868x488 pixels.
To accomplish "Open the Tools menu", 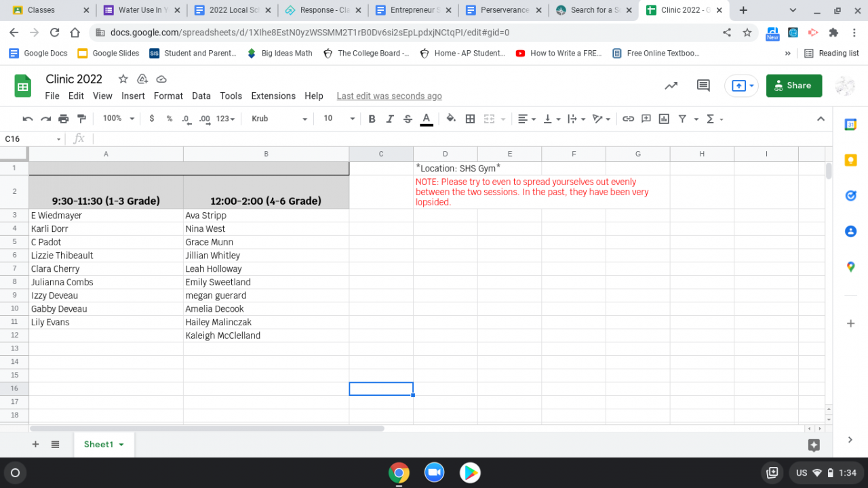I will tap(231, 96).
